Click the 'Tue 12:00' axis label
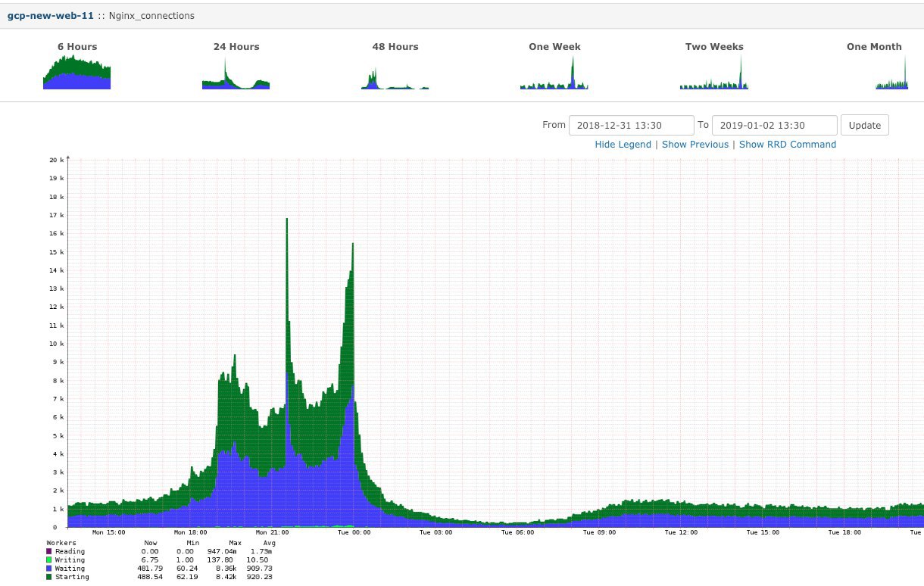 coord(682,532)
